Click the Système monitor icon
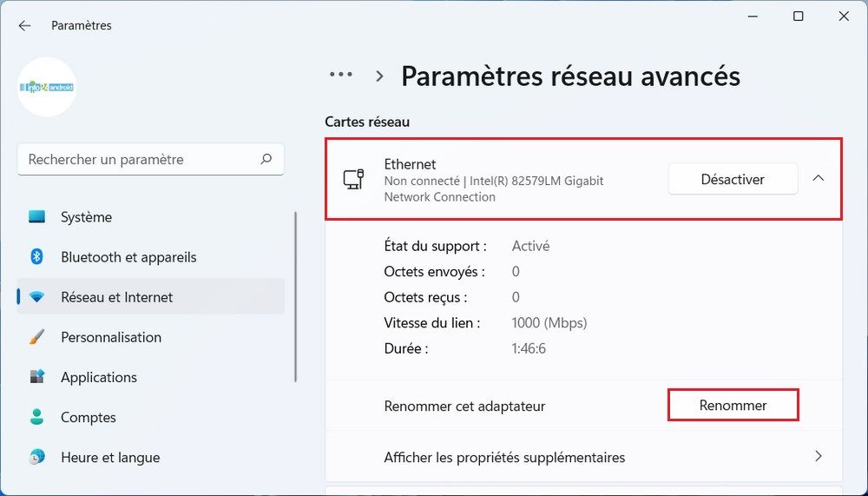The image size is (868, 496). (36, 217)
